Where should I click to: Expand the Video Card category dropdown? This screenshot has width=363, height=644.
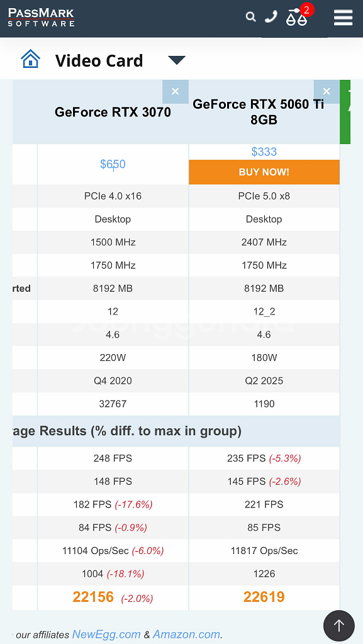177,60
